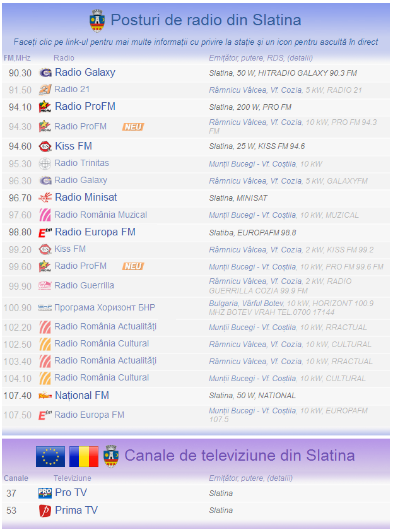This screenshot has width=393, height=532.
Task: Click the NEU badge in the 94.30 row
Action: 133,127
